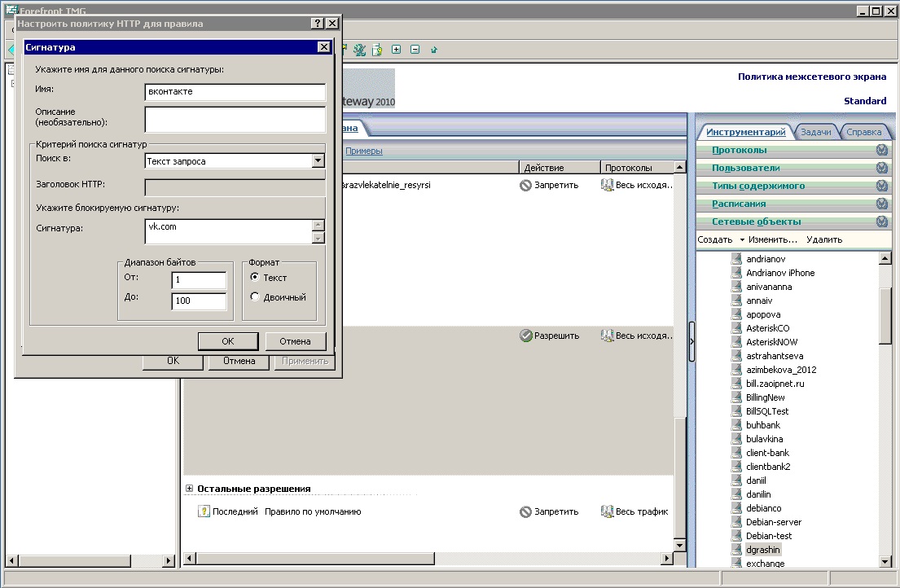Click the Запретить deny icon in the razvlekatelnie_resyrsi row
The width and height of the screenshot is (900, 588).
525,185
